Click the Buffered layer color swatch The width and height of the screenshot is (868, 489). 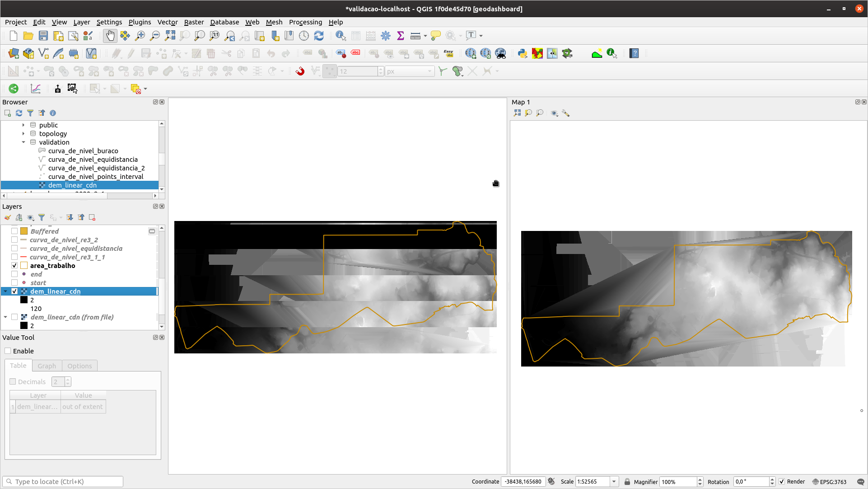pos(24,230)
